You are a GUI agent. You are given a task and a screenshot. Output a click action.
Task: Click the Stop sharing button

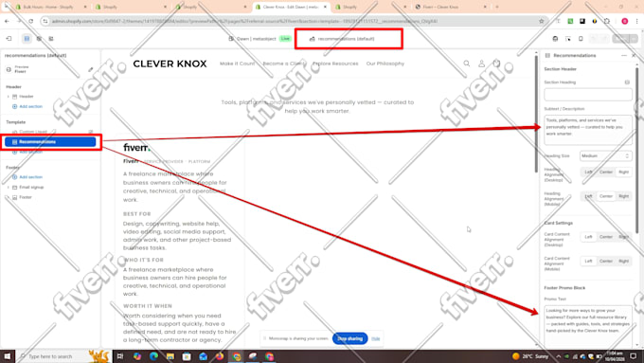pos(349,338)
